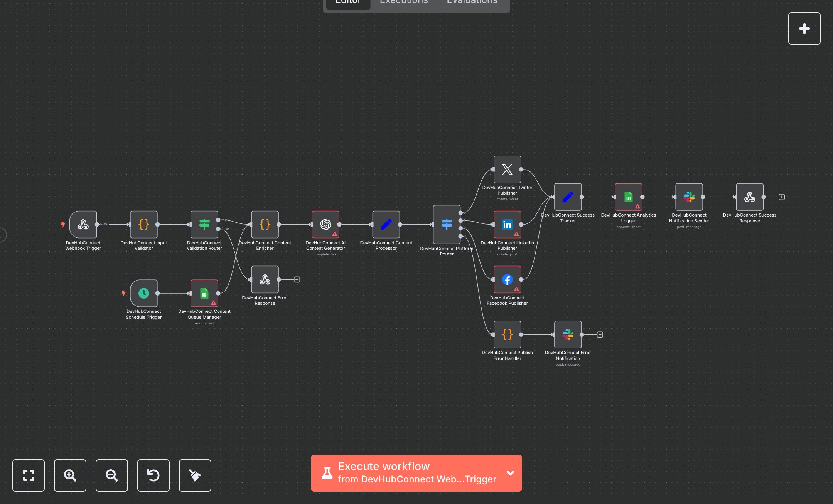833x504 pixels.
Task: Click the tidy up workflow broom button
Action: pyautogui.click(x=195, y=475)
